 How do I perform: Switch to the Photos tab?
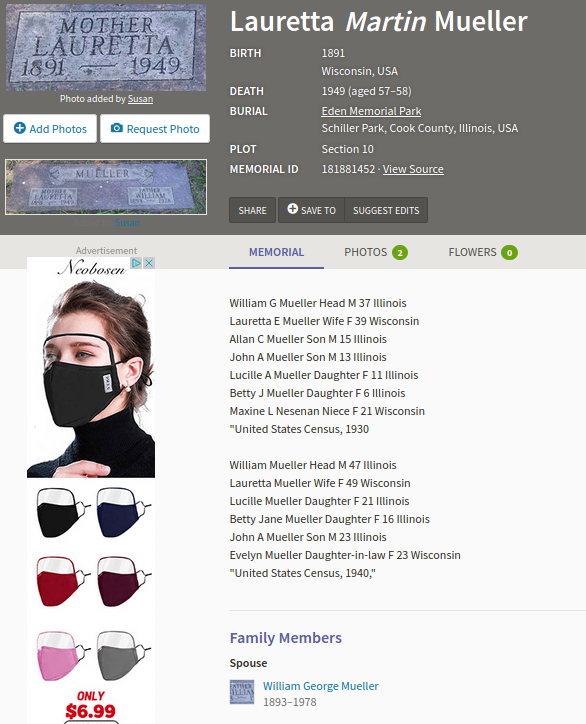click(x=376, y=252)
